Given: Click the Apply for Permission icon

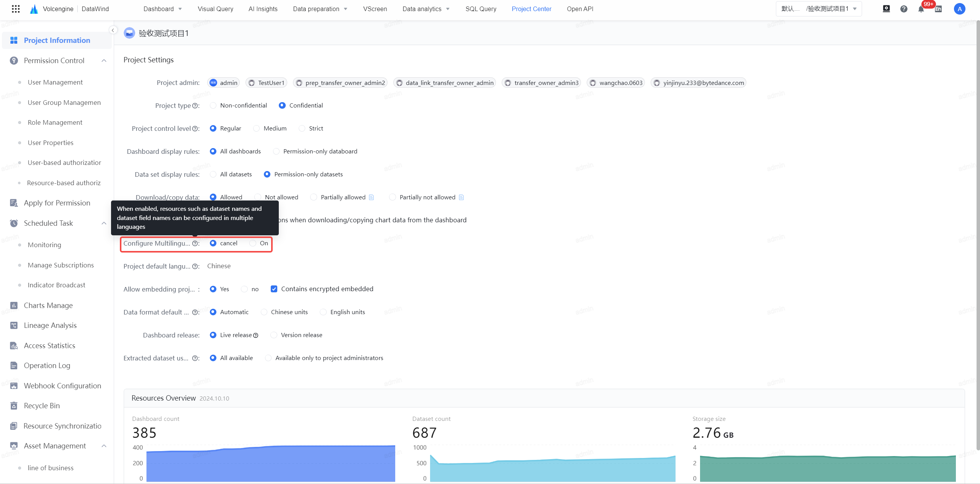Looking at the screenshot, I should [14, 203].
